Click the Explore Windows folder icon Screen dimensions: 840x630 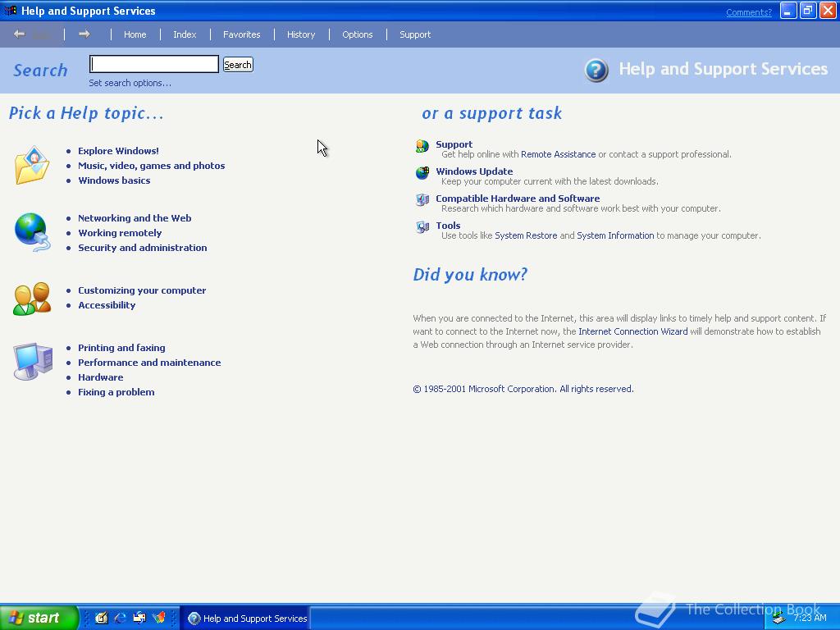[32, 165]
